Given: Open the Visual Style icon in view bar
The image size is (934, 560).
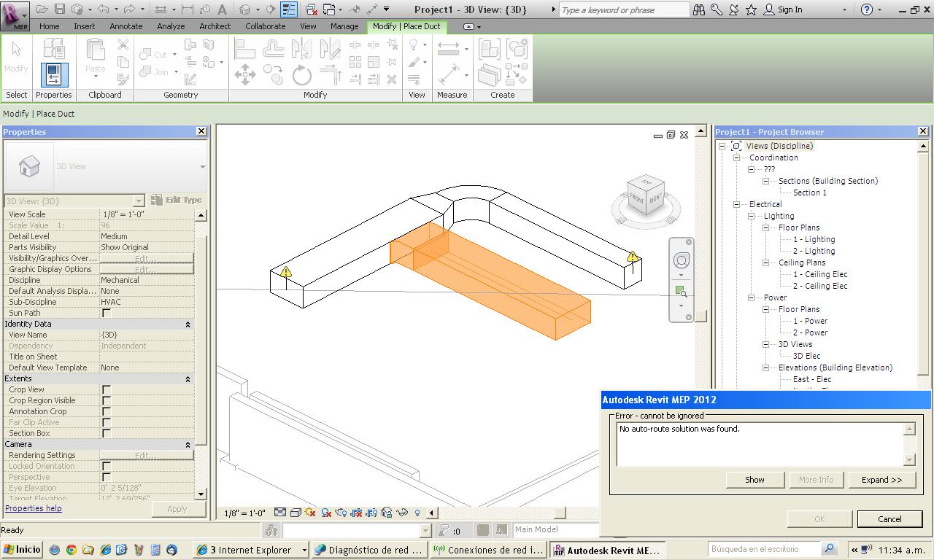Looking at the screenshot, I should click(296, 513).
